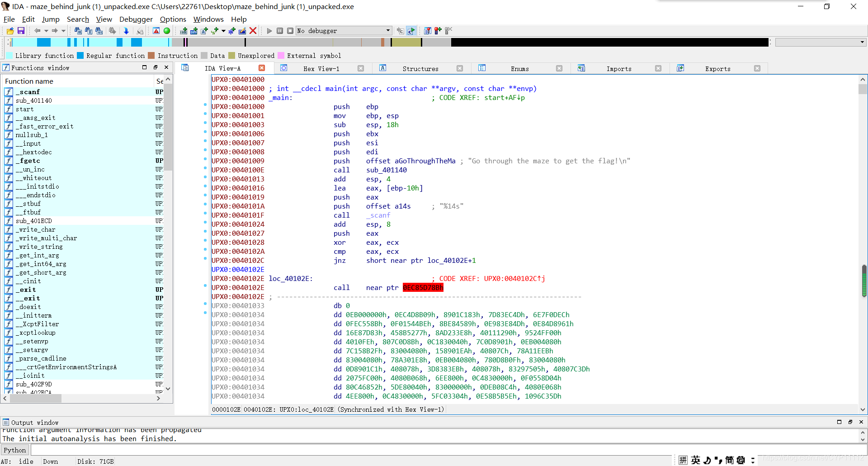Click the Open file toolbar icon

click(10, 31)
